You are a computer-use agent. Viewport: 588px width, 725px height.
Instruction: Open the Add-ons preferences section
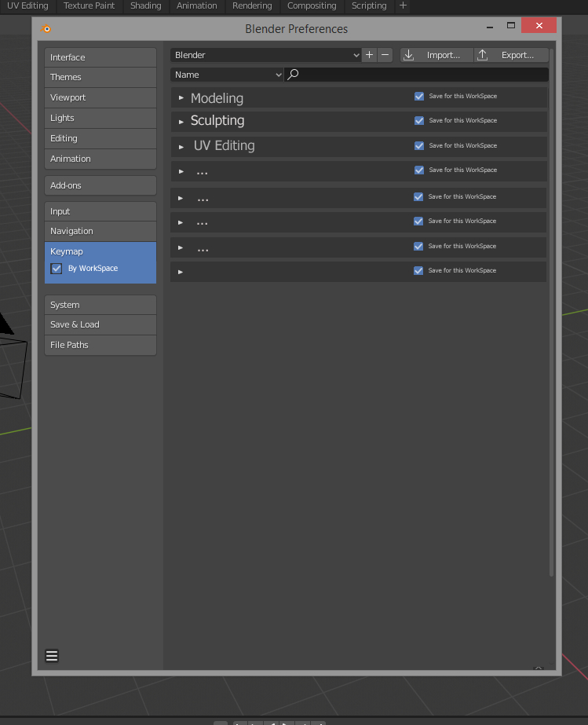pos(100,185)
